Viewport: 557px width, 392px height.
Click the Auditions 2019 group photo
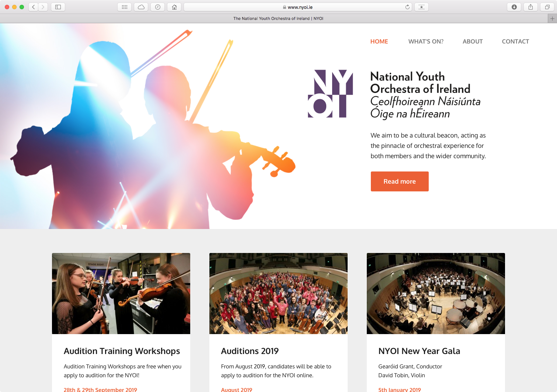278,294
